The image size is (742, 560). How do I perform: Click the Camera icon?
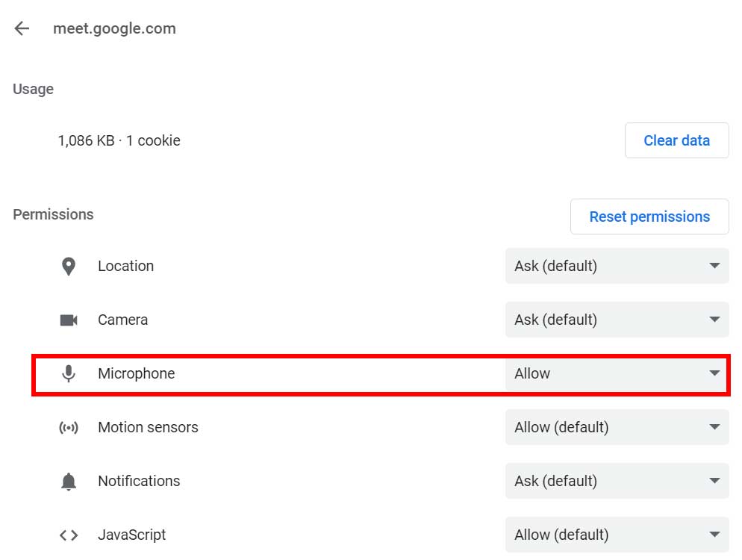pyautogui.click(x=69, y=320)
